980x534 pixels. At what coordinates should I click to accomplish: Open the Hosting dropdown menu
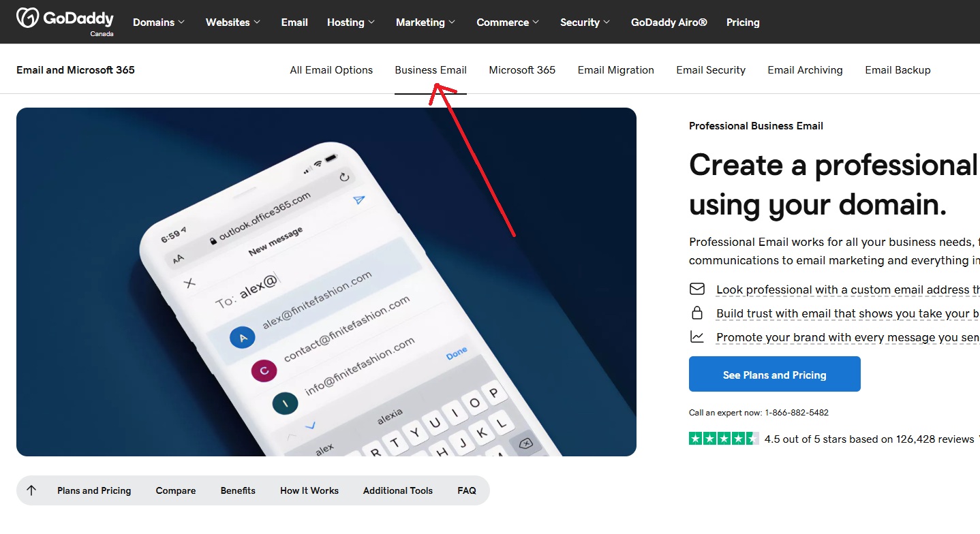(351, 22)
